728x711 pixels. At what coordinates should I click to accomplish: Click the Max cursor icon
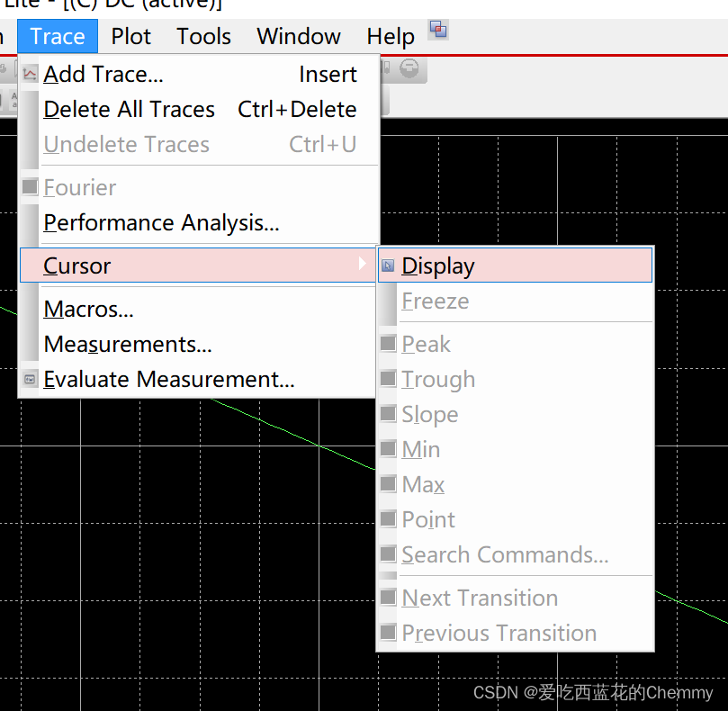(x=389, y=484)
